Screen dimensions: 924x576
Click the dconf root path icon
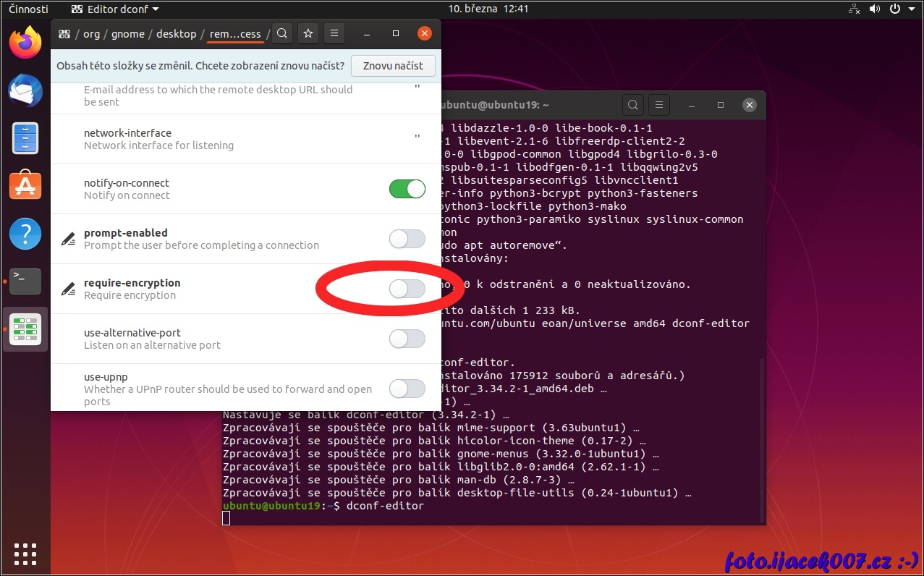point(64,34)
